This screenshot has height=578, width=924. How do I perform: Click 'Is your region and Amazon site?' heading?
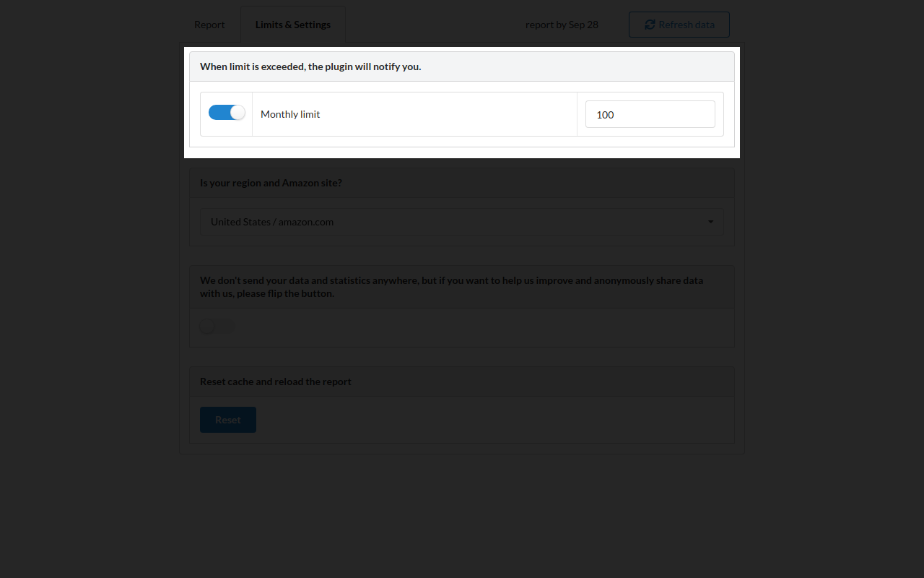point(271,183)
